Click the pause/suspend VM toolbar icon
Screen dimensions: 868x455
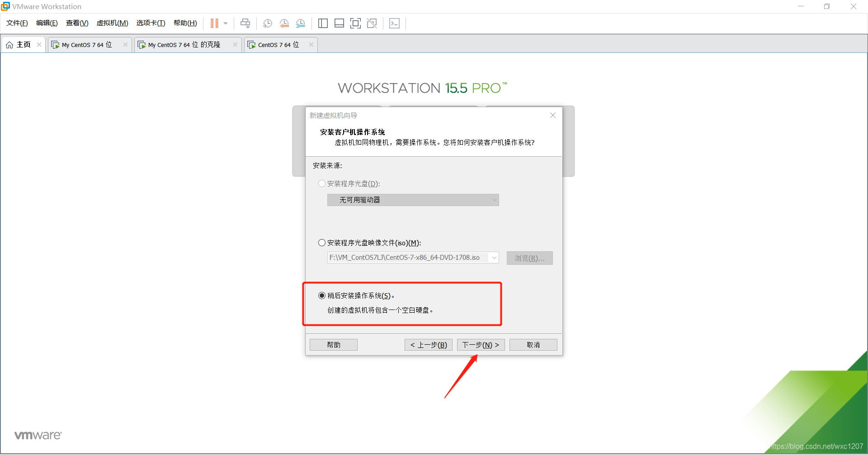point(214,23)
